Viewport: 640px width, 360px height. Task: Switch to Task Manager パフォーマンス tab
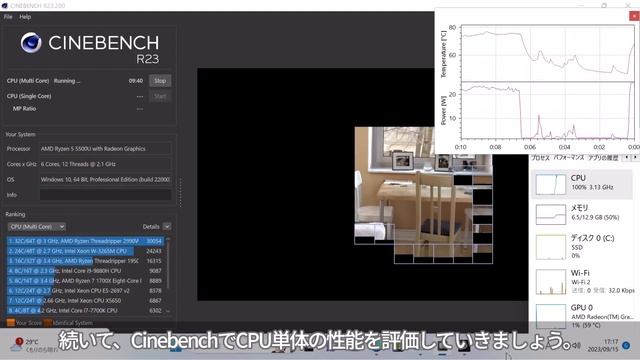tap(569, 158)
